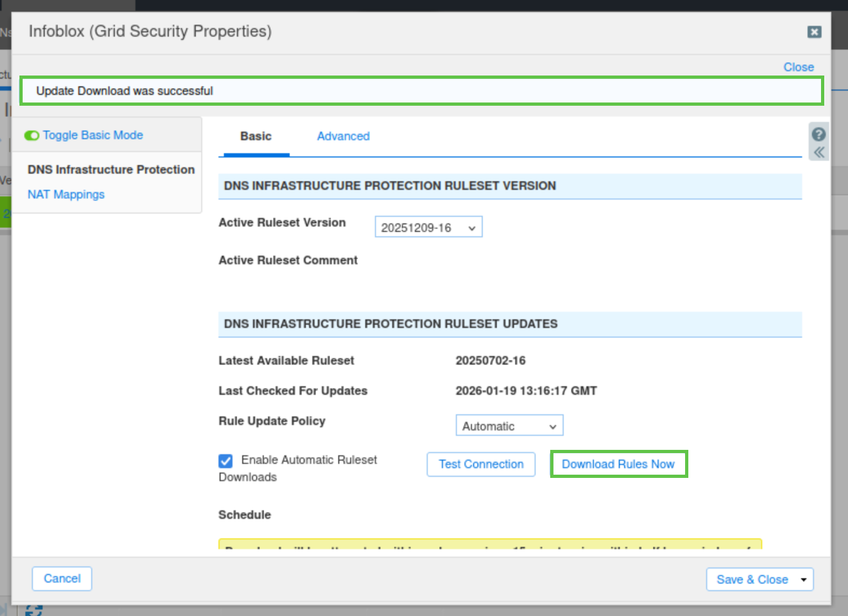Switch off the green Basic Mode toggle
The image size is (848, 616).
coord(32,135)
